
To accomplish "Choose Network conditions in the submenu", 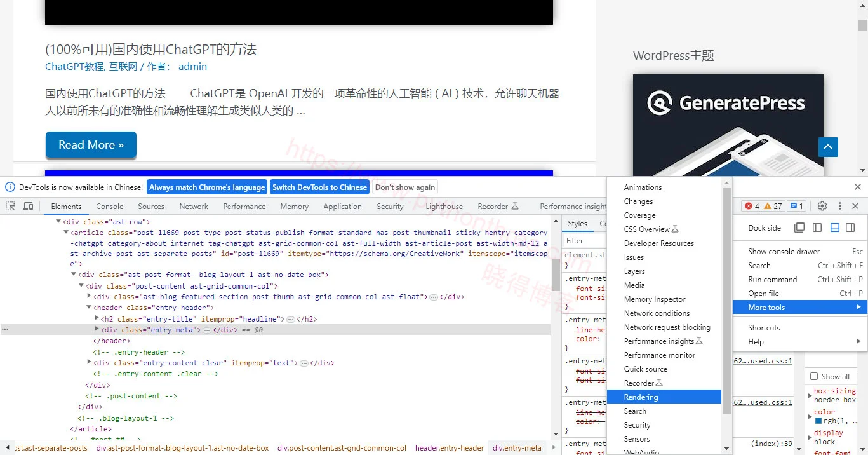I will coord(664,313).
